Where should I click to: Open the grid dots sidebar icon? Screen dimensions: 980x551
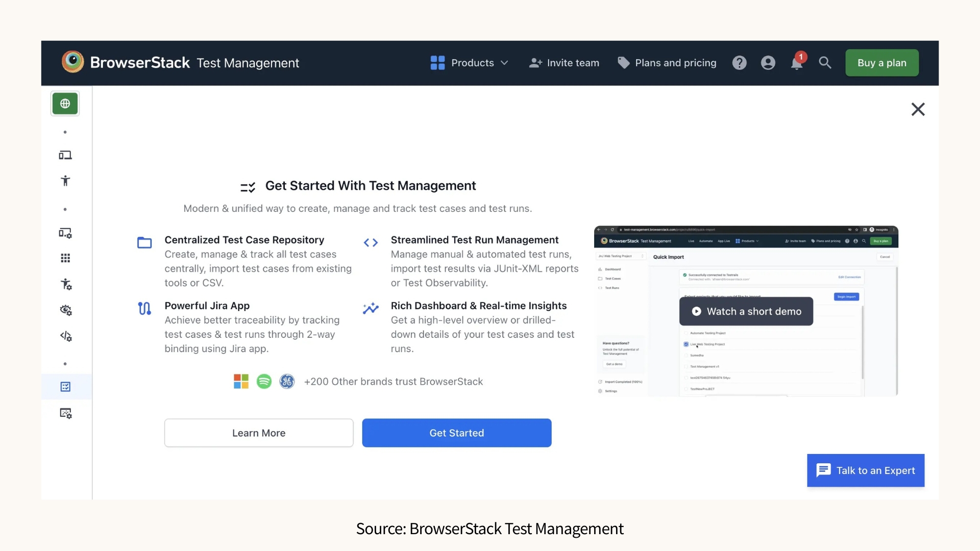(65, 258)
